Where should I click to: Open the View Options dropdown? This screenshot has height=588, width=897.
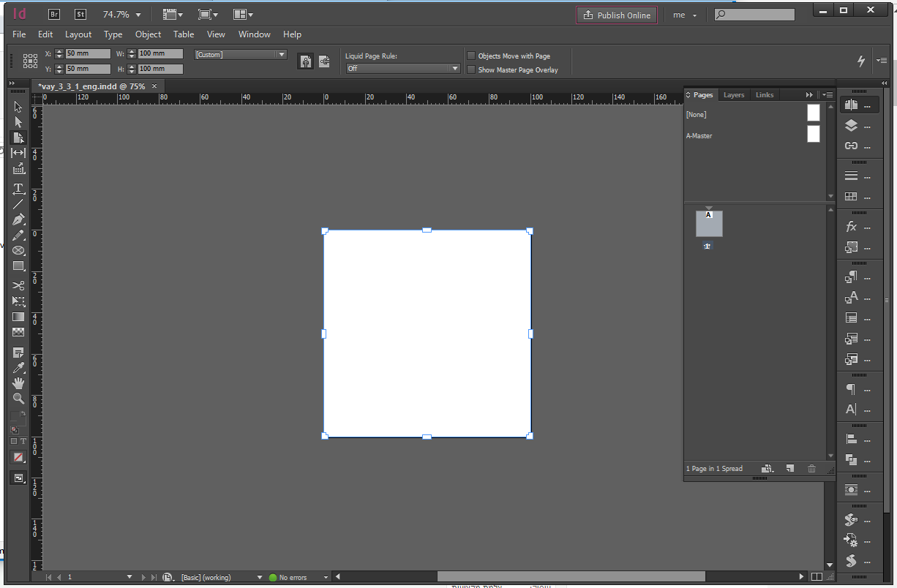(172, 14)
